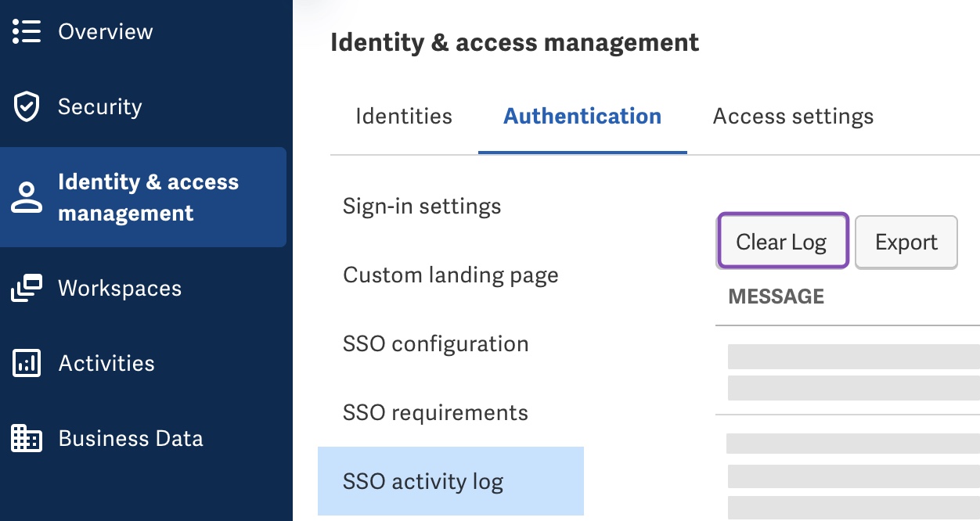Open SSO requirements
The height and width of the screenshot is (521, 980).
pyautogui.click(x=436, y=413)
